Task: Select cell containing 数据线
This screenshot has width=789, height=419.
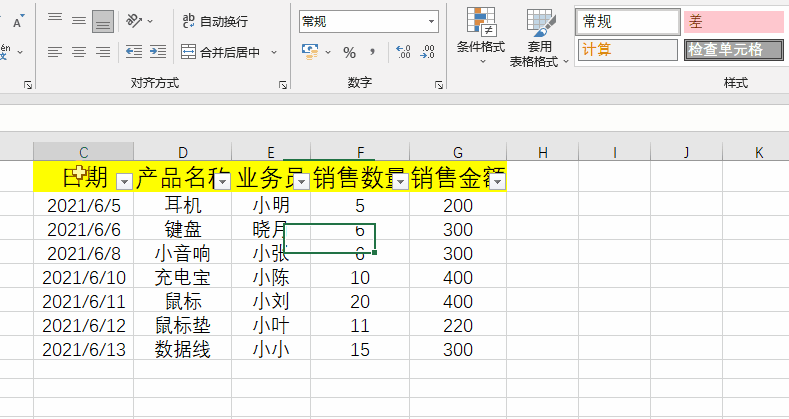Action: (x=183, y=350)
